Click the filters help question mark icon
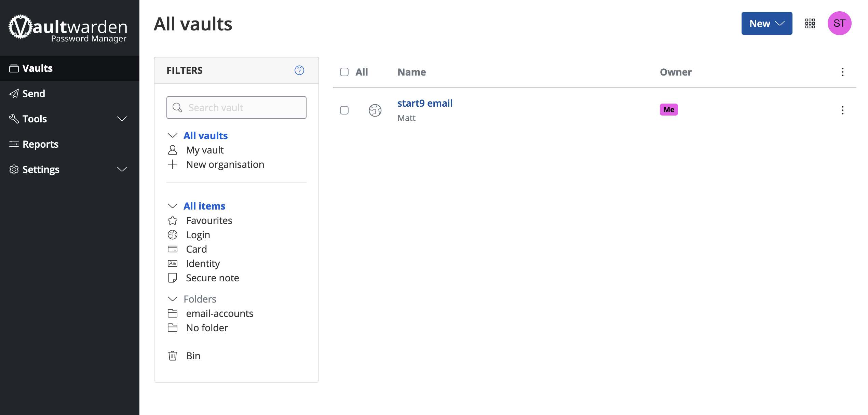Viewport: 868px width, 415px height. (x=299, y=70)
